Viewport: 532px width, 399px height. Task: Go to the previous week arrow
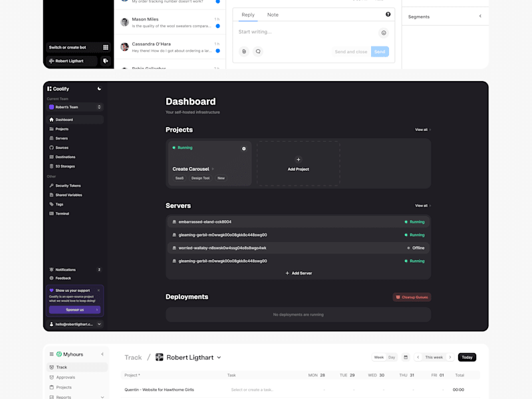point(418,357)
